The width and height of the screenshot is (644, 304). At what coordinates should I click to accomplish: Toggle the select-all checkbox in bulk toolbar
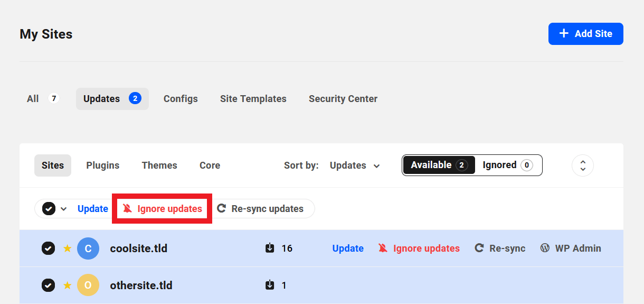[x=49, y=209]
